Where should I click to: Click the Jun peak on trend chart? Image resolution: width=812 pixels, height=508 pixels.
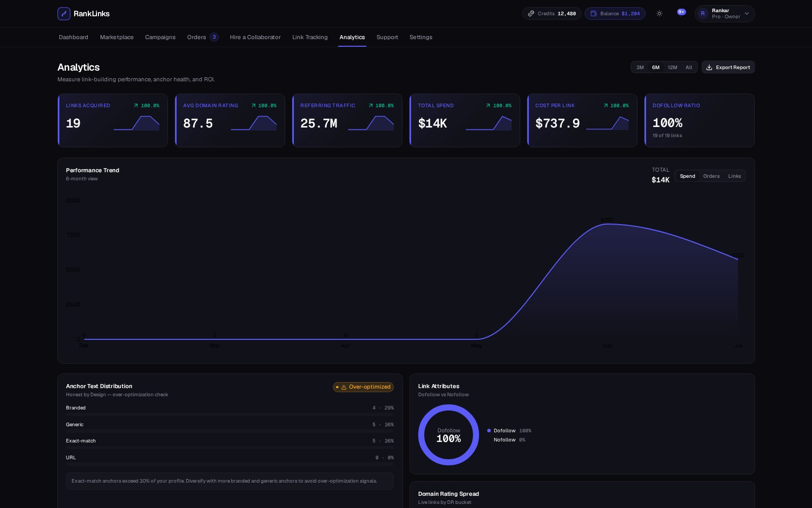coord(607,224)
